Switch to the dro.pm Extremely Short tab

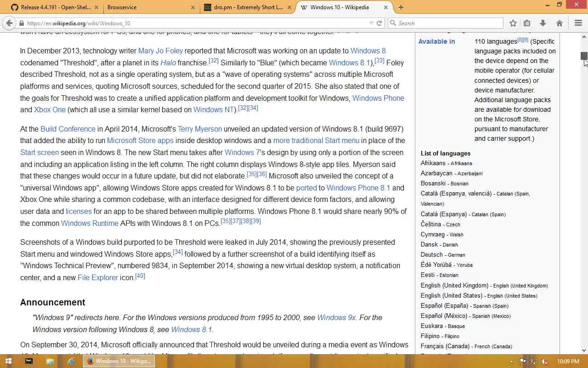248,7
